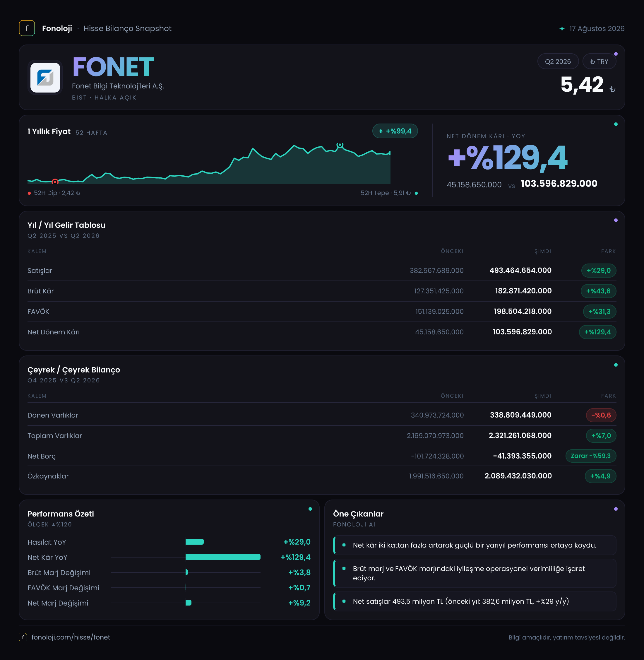
Task: Click the FONET company logo thumbnail
Action: click(x=45, y=78)
